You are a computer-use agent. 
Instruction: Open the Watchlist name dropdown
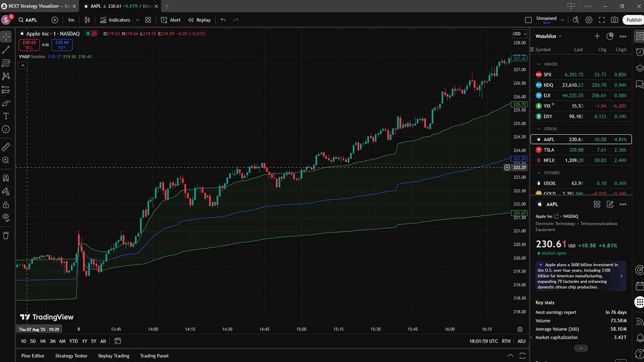pyautogui.click(x=548, y=36)
